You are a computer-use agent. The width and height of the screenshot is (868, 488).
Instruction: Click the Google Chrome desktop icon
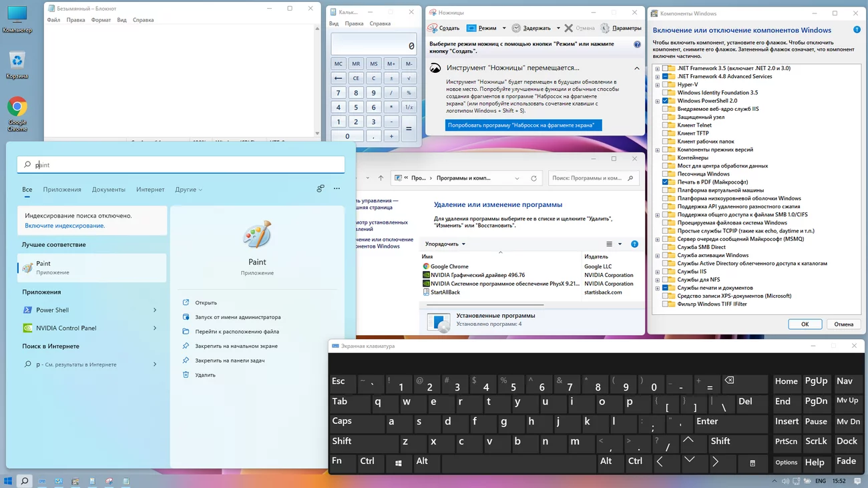tap(17, 107)
